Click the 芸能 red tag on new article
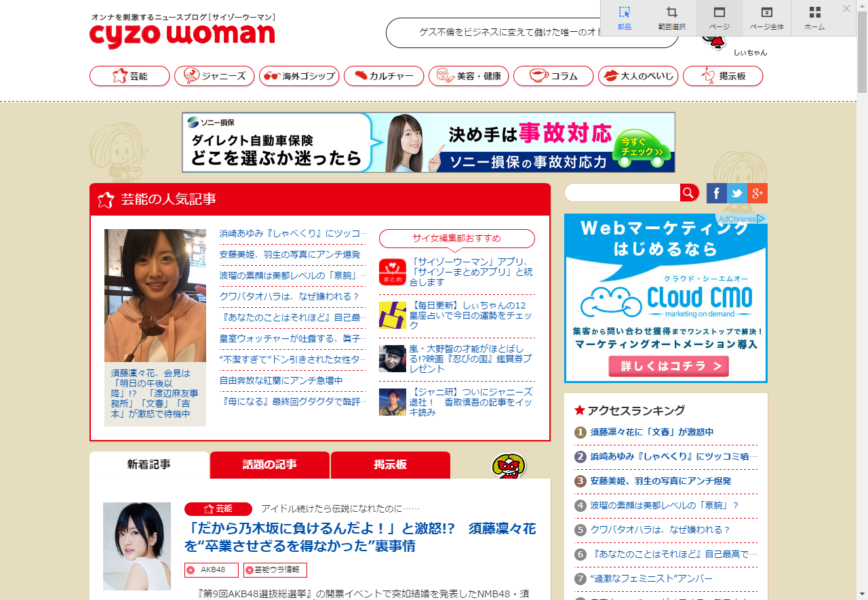 click(218, 508)
